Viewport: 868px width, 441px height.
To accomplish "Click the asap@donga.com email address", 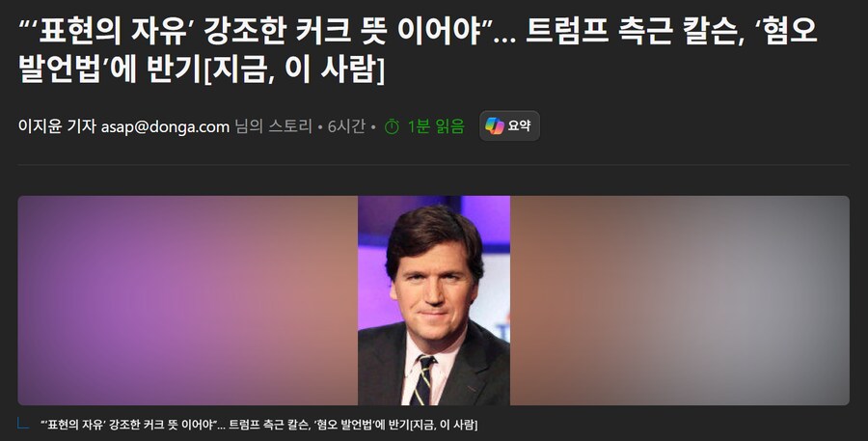I will click(x=165, y=126).
